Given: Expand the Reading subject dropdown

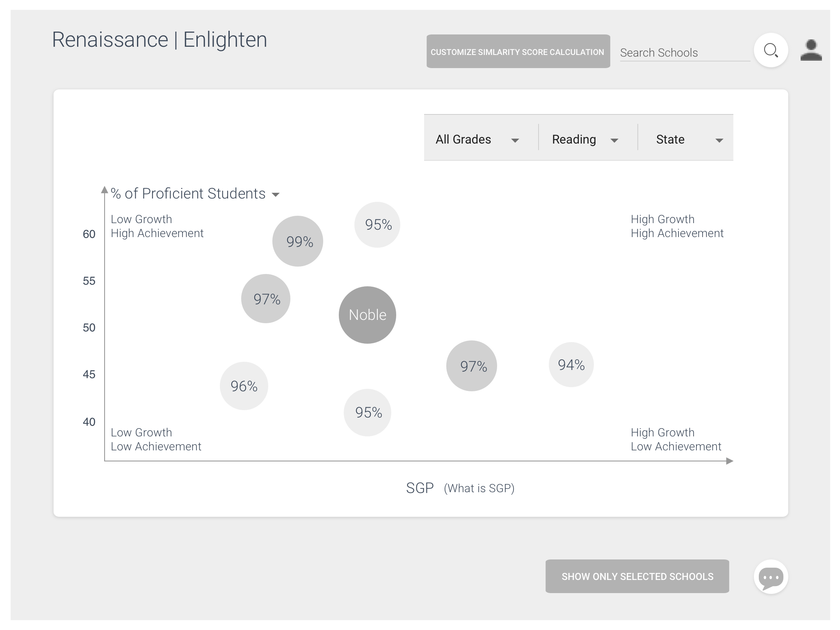Looking at the screenshot, I should click(585, 139).
